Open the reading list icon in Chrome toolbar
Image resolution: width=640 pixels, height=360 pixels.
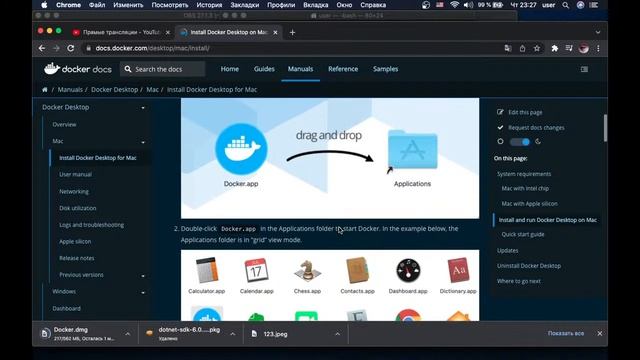click(x=569, y=48)
